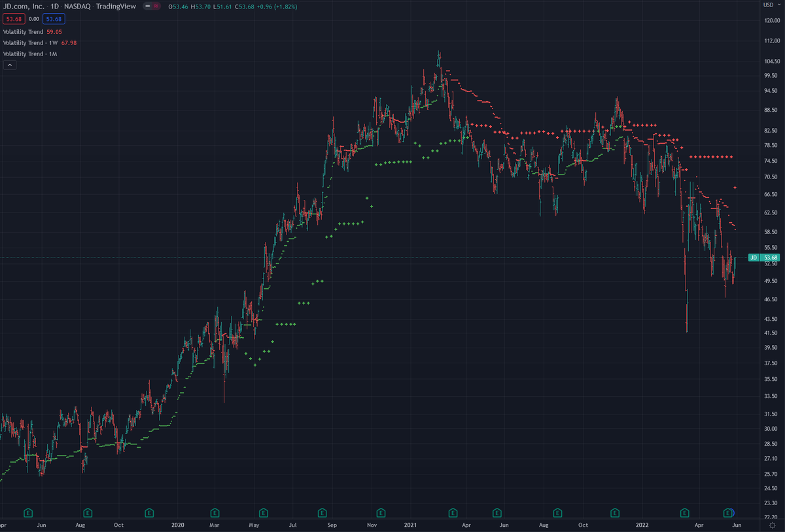
Task: Click the earnings marker between 2022 and Apr
Action: point(684,512)
